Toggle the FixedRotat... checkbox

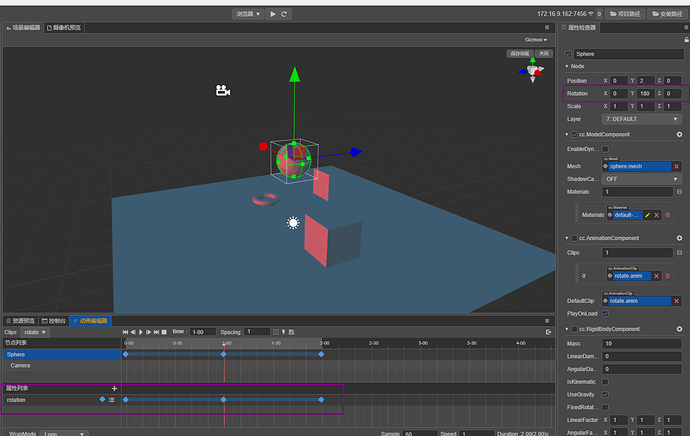pyautogui.click(x=605, y=407)
